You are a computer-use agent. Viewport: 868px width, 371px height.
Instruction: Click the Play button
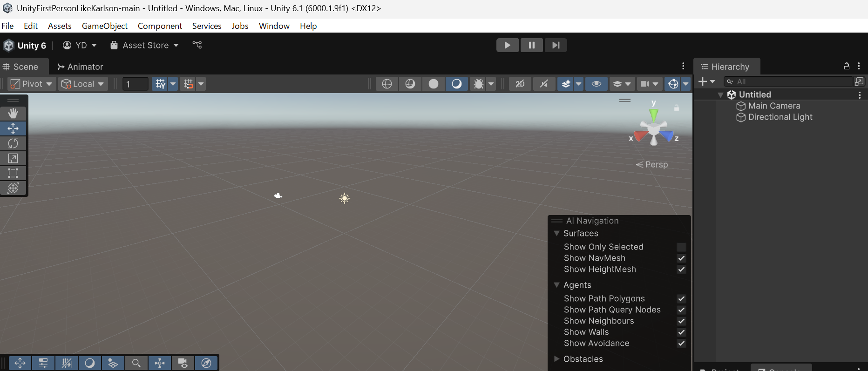click(x=507, y=45)
